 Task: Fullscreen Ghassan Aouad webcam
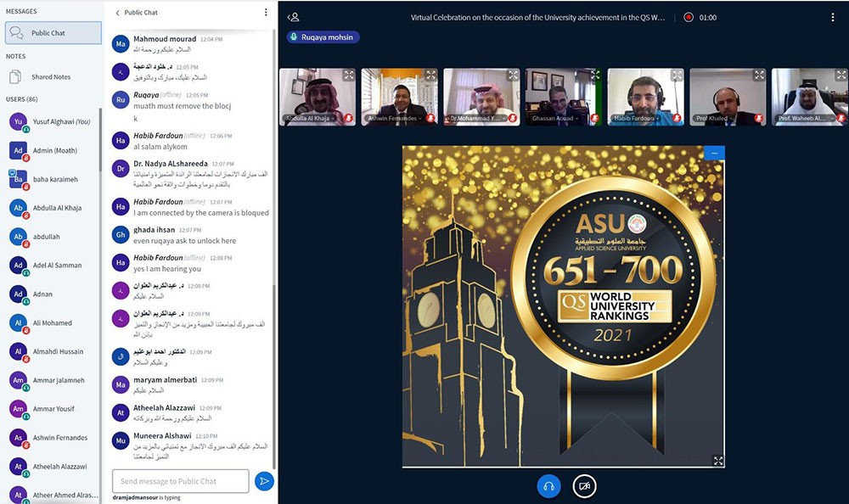coord(595,76)
